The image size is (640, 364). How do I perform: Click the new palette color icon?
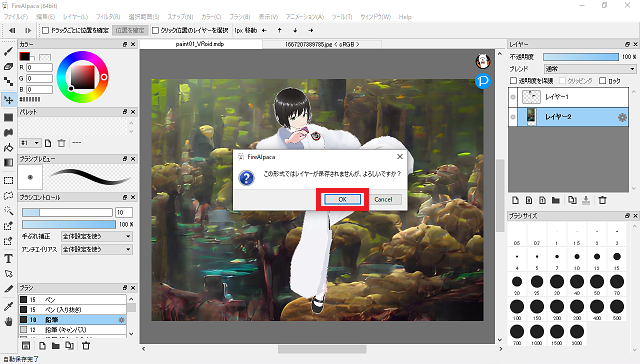pyautogui.click(x=48, y=143)
